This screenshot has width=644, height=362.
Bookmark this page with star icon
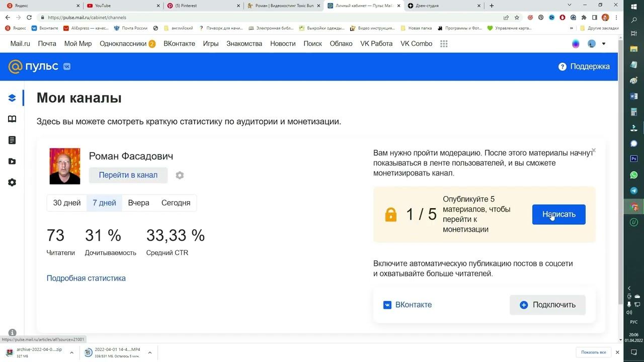tap(517, 18)
